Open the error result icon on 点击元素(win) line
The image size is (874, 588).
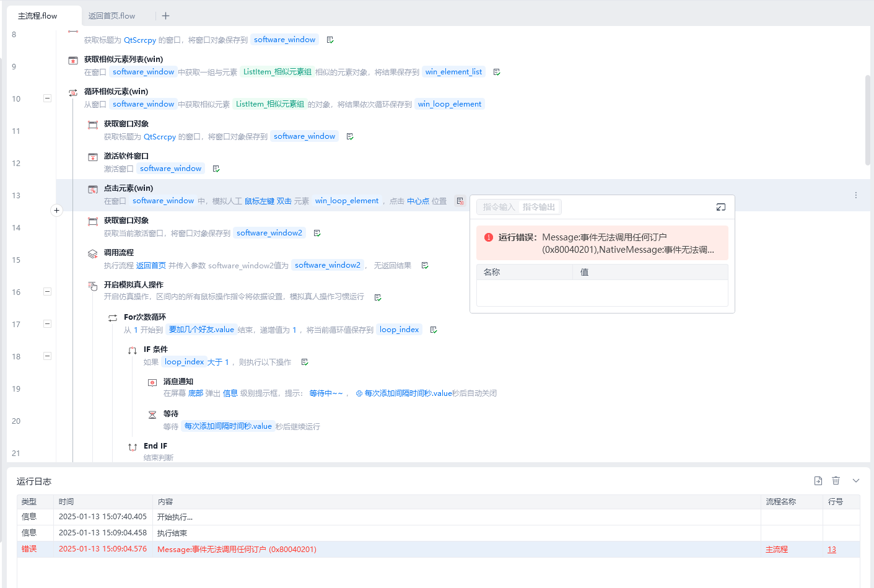(x=460, y=201)
